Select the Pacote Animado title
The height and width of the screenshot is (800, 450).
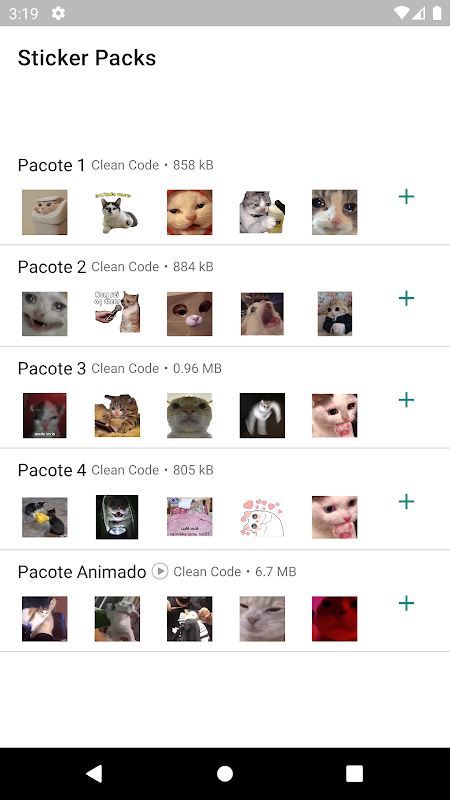(x=82, y=572)
